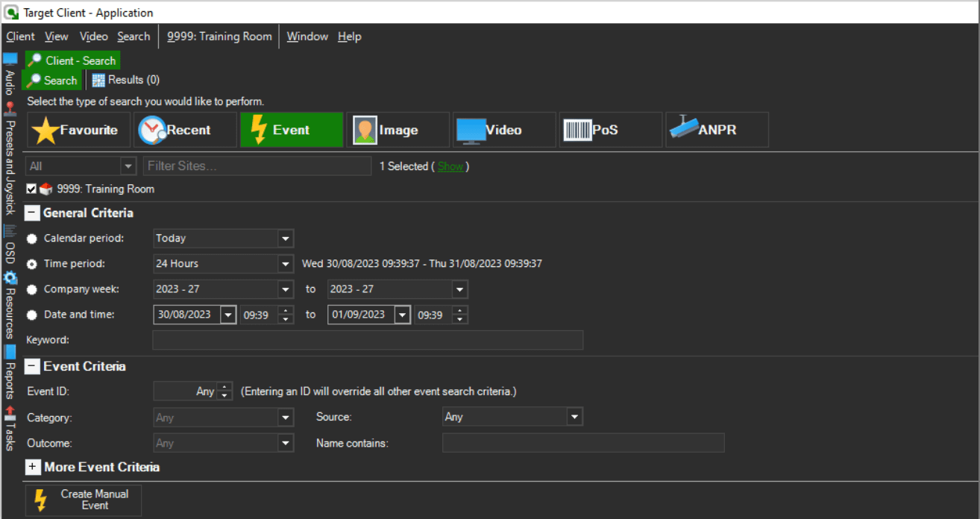Click the Show selected sites link
Image resolution: width=980 pixels, height=519 pixels.
[450, 166]
